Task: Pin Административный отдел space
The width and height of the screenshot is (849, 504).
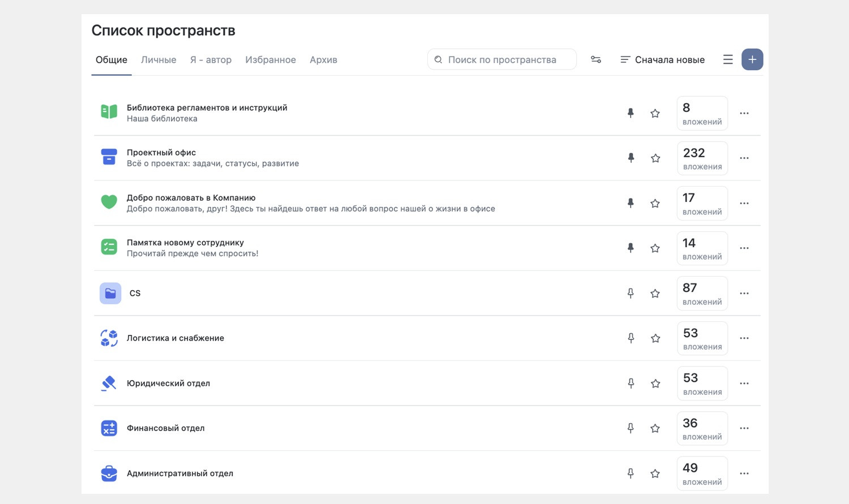Action: pyautogui.click(x=631, y=473)
